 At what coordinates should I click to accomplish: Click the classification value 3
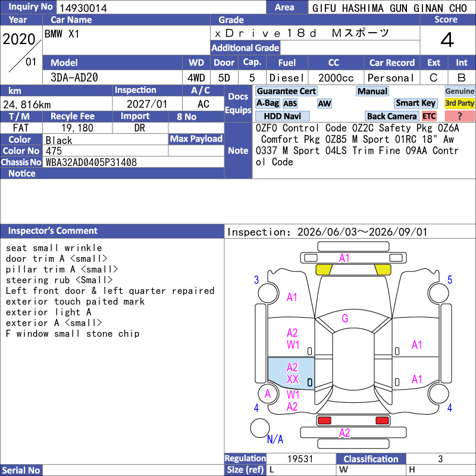440,459
